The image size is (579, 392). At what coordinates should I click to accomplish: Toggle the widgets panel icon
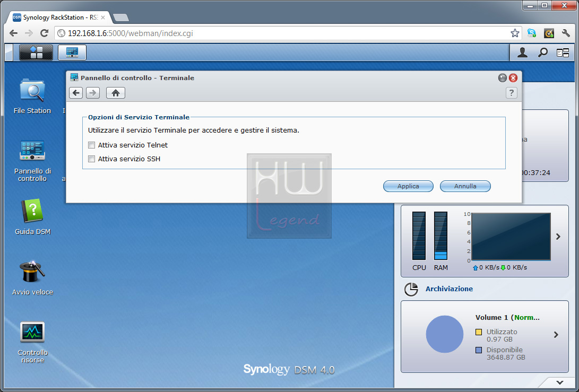tap(563, 53)
